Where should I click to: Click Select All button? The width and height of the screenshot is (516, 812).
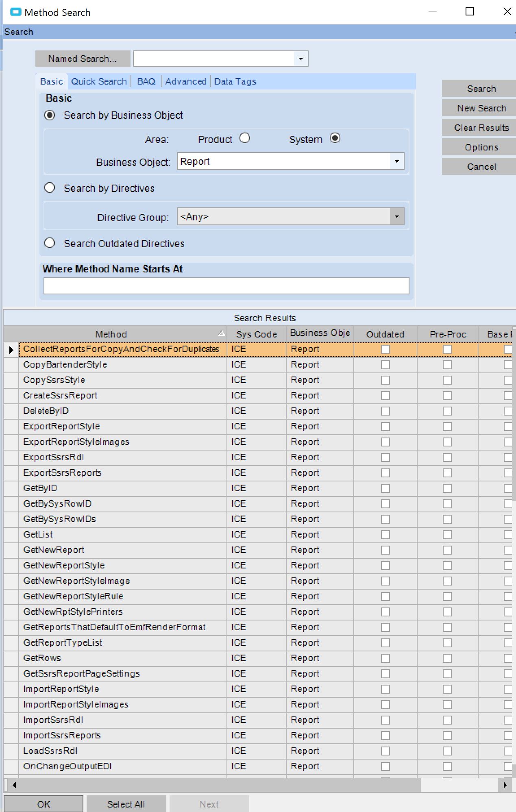point(126,804)
